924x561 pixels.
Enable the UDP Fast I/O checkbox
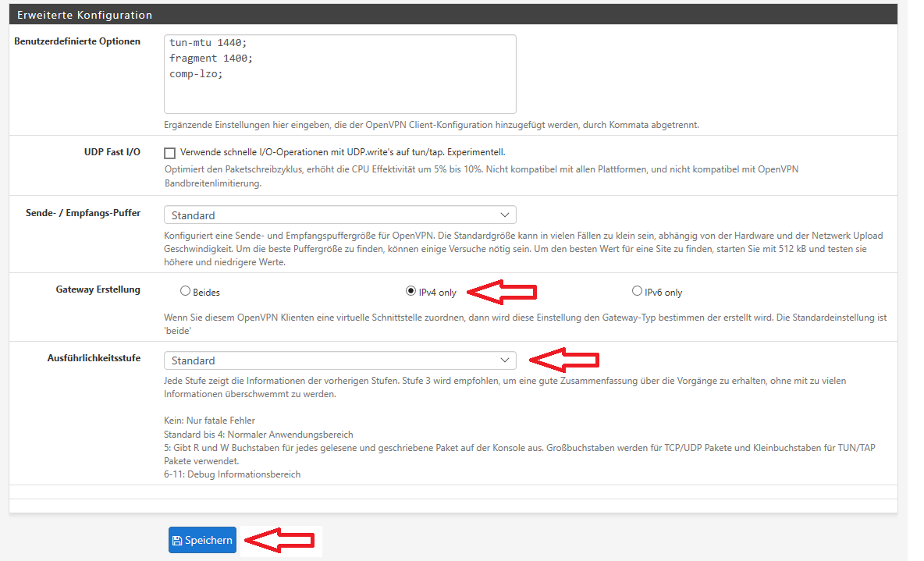coord(170,153)
